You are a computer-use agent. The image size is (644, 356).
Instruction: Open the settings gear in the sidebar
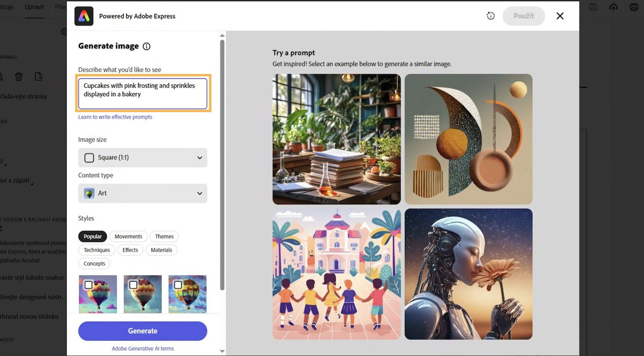click(64, 31)
